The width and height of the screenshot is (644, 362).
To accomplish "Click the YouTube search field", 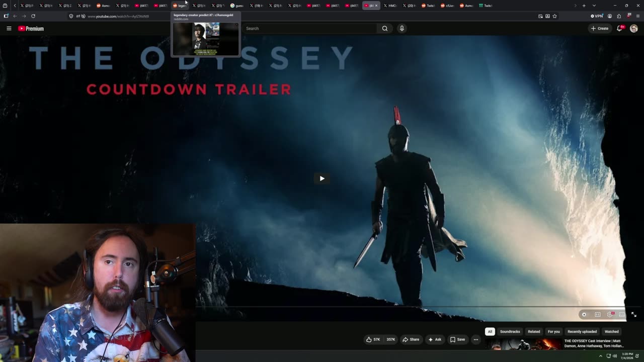I will tap(309, 29).
